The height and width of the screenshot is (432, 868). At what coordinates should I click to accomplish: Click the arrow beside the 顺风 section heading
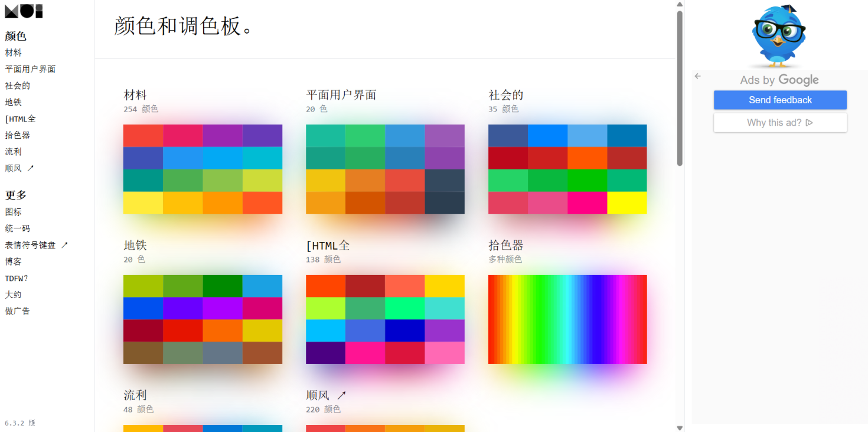(340, 395)
